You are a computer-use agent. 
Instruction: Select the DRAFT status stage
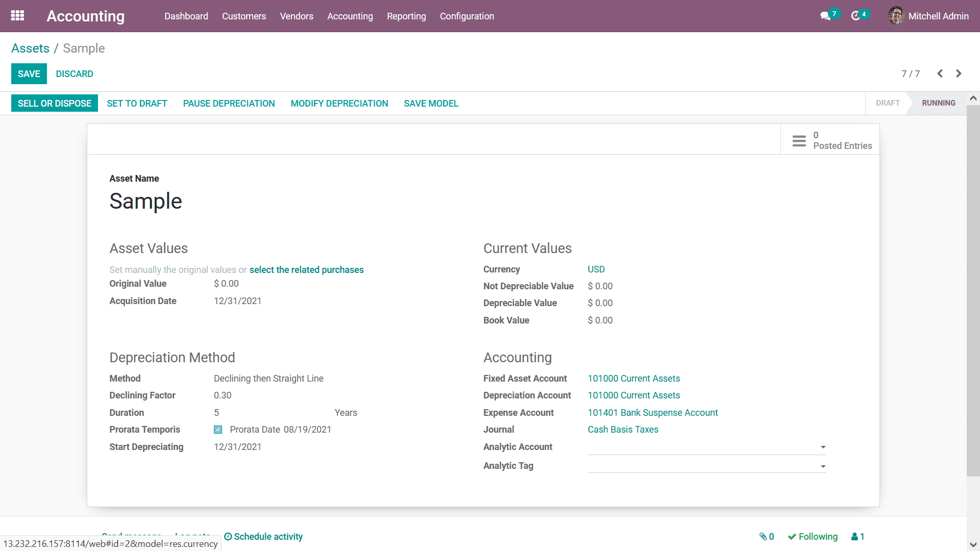(x=888, y=103)
